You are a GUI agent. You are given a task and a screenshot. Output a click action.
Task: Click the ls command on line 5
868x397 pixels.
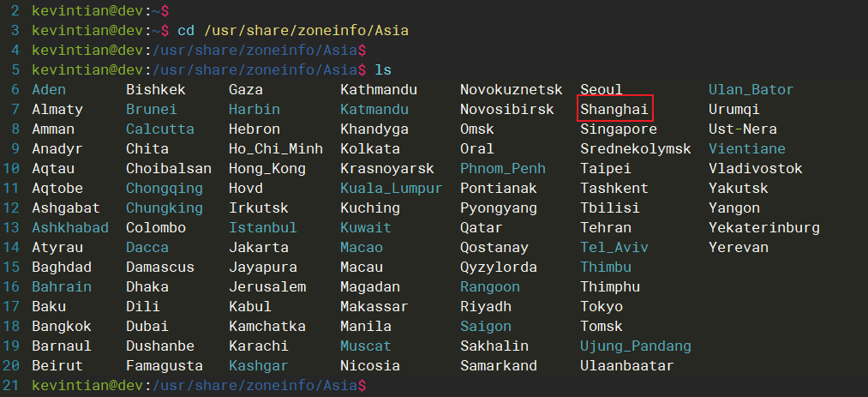click(383, 69)
